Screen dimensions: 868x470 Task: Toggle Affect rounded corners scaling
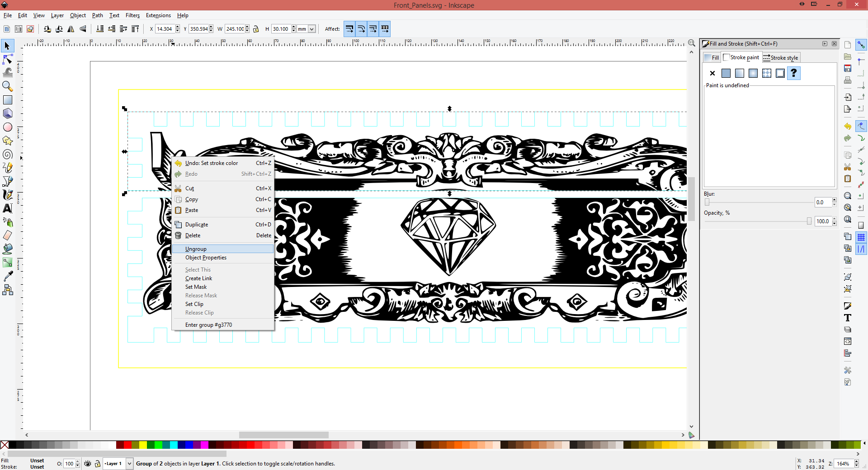[361, 29]
